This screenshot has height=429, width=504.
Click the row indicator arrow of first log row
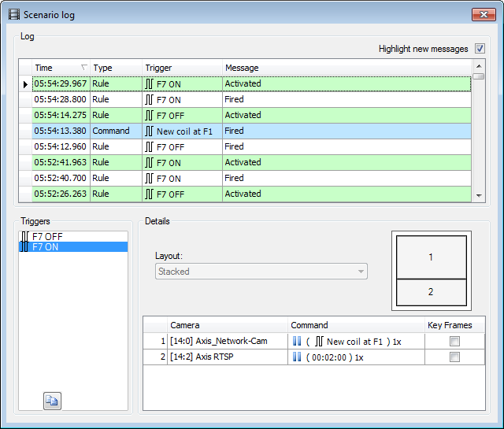click(x=25, y=83)
